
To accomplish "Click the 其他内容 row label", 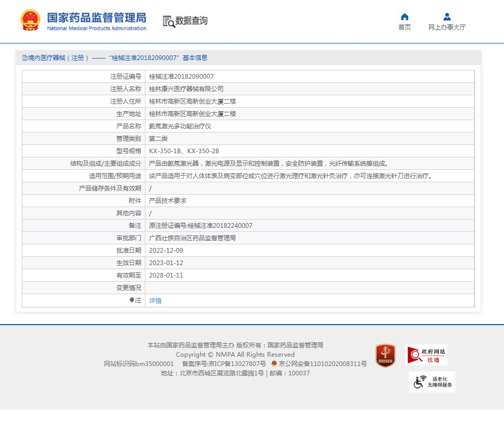I will point(128,213).
